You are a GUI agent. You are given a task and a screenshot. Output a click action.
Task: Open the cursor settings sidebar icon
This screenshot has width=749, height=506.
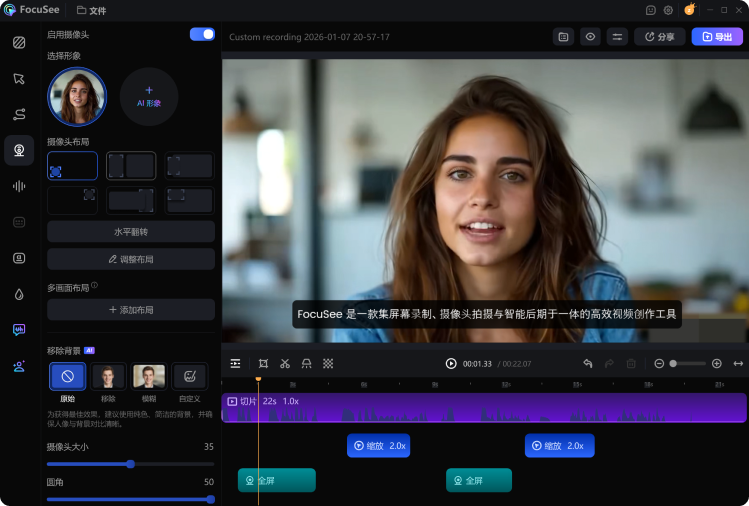point(19,78)
